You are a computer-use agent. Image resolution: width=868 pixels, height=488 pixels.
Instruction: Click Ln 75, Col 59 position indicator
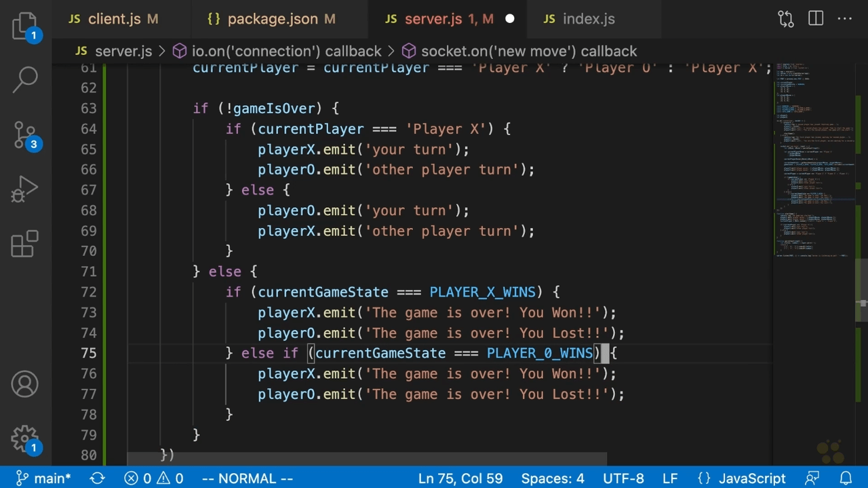point(460,478)
